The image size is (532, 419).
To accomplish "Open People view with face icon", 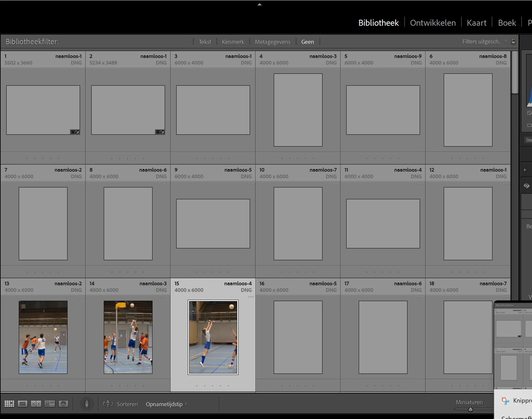I will (63, 404).
